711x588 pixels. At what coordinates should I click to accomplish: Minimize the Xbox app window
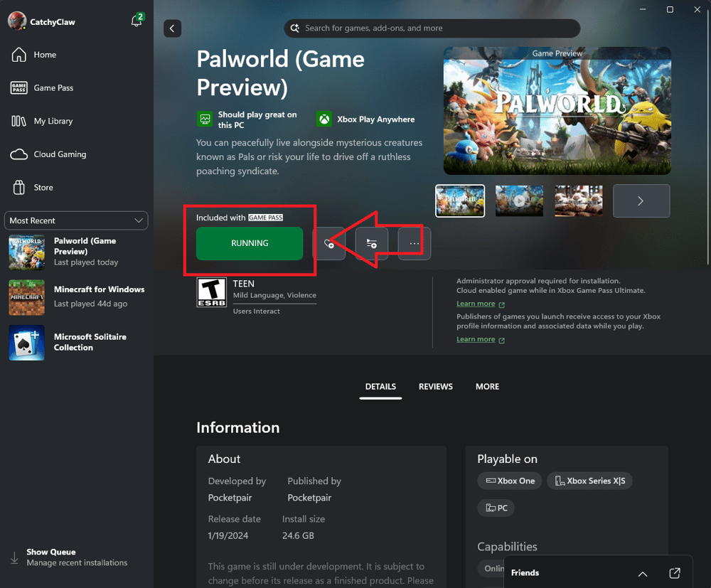pyautogui.click(x=643, y=9)
